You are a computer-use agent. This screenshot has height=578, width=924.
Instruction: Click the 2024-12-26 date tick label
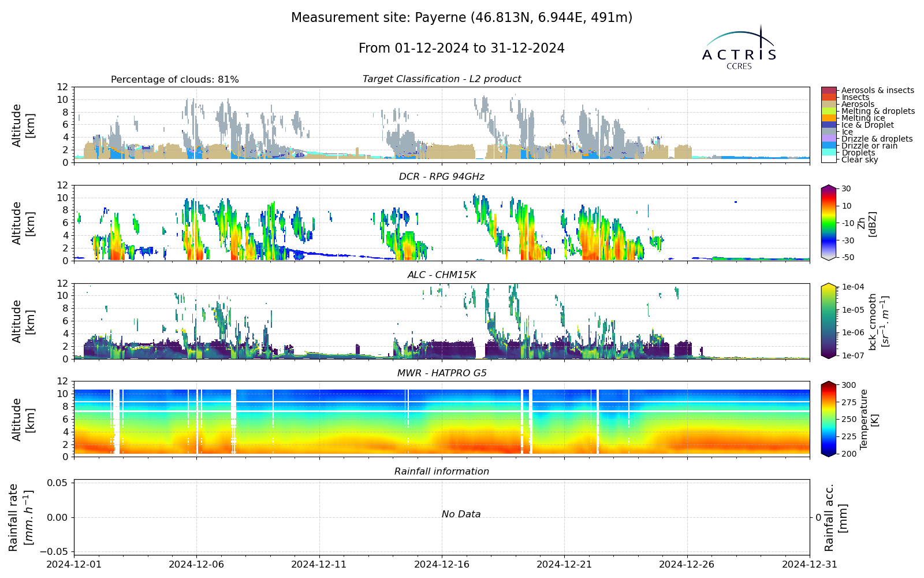(x=687, y=564)
